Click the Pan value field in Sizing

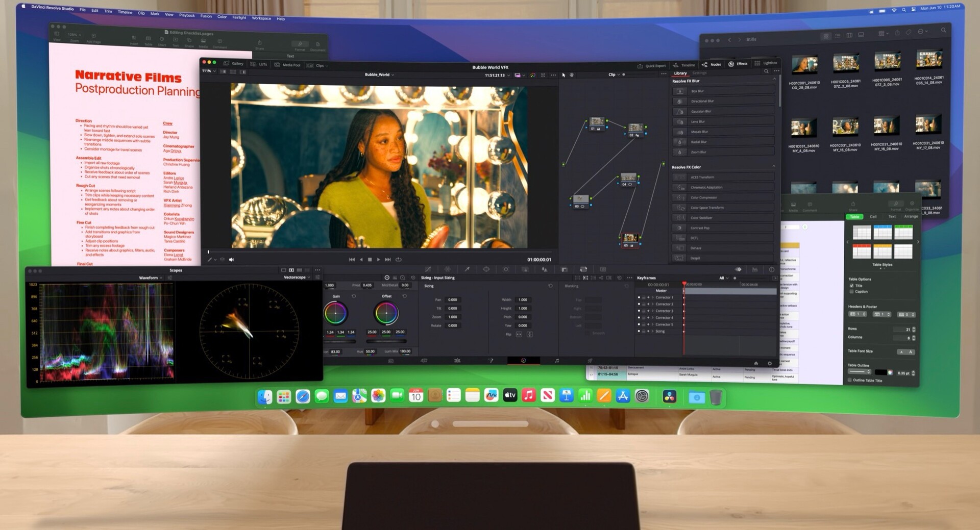tap(454, 299)
